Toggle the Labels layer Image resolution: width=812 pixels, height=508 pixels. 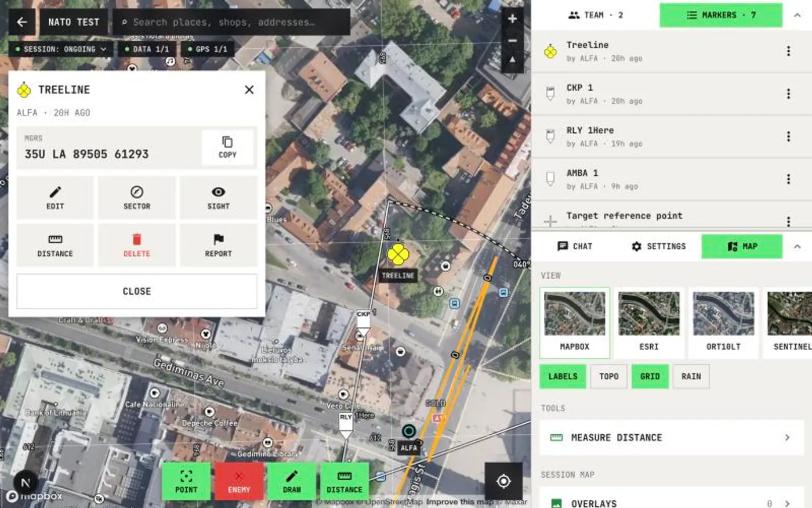pos(563,376)
